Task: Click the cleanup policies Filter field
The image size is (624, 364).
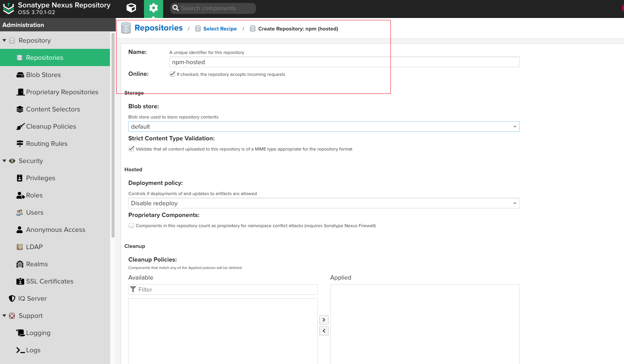Action: click(223, 289)
